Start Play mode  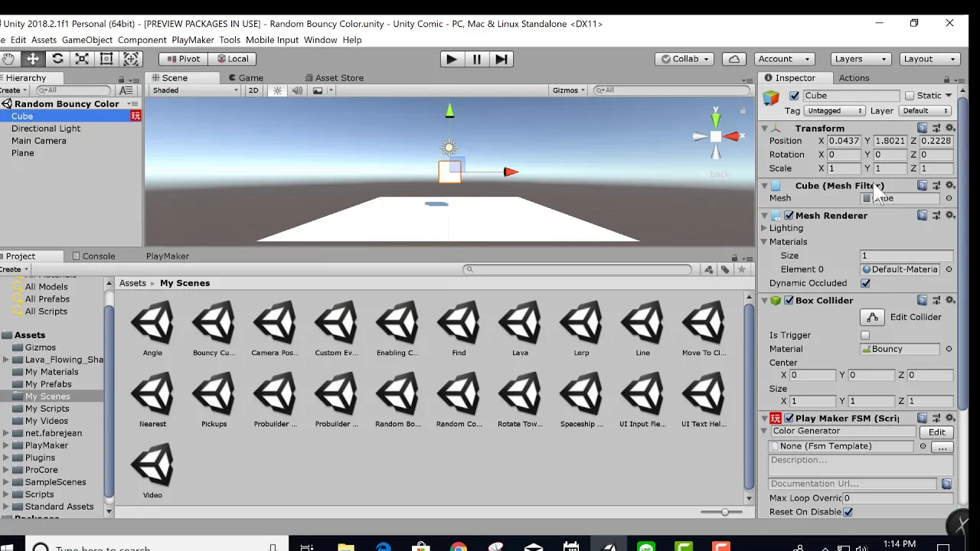point(452,59)
